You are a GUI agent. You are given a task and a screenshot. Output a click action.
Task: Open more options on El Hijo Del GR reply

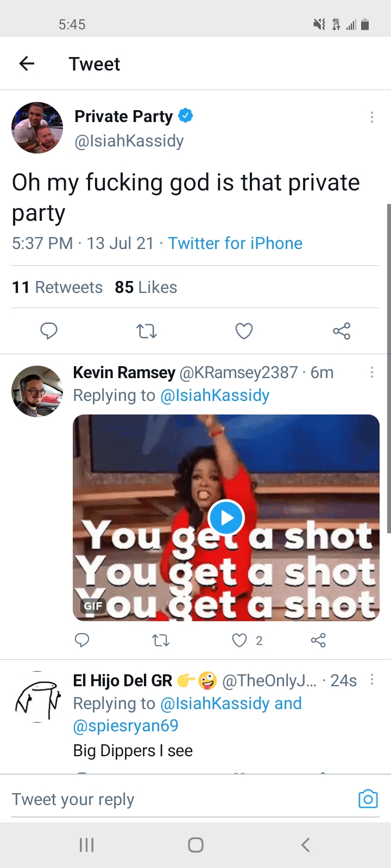371,680
